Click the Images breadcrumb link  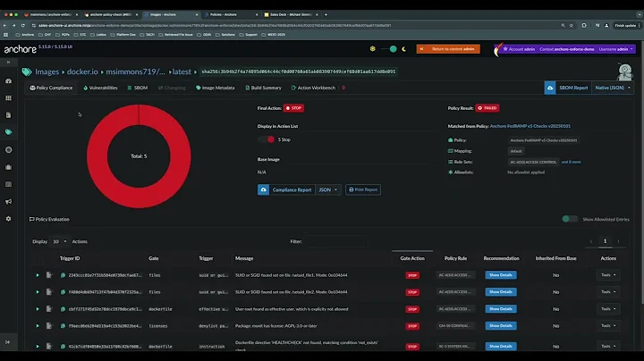pos(47,71)
